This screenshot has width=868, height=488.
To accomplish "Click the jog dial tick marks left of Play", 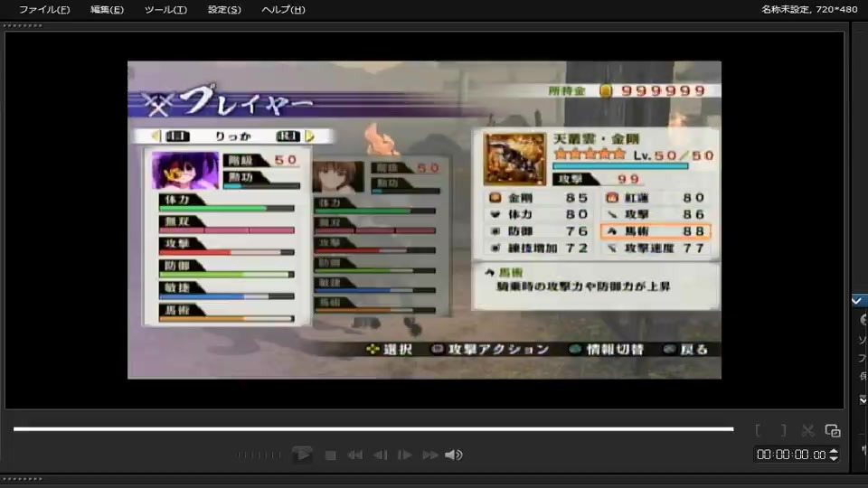I will [x=259, y=455].
